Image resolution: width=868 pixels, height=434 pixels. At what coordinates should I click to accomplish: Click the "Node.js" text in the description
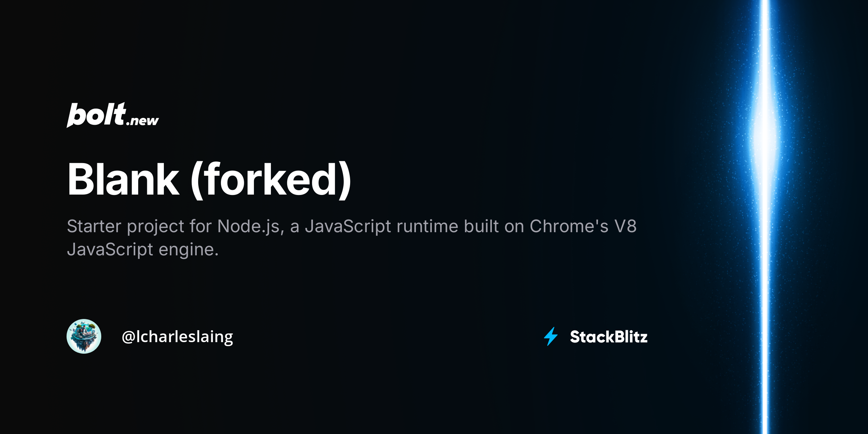pos(248,227)
